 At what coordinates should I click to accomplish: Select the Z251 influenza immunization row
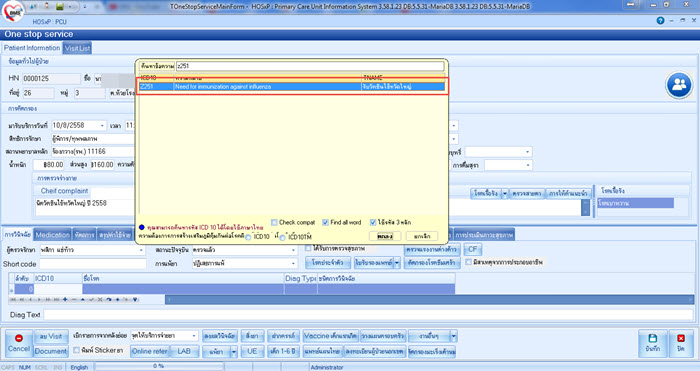click(292, 87)
